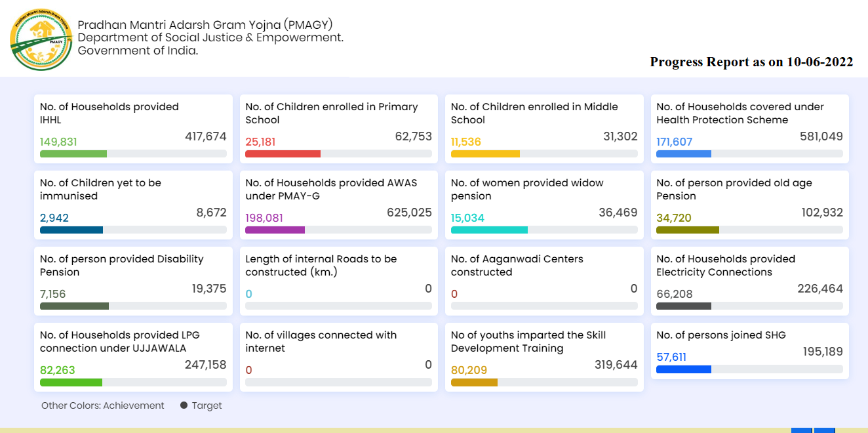Click olive old age Pension progress bar
Viewport: 868px width, 433px height.
tap(688, 230)
